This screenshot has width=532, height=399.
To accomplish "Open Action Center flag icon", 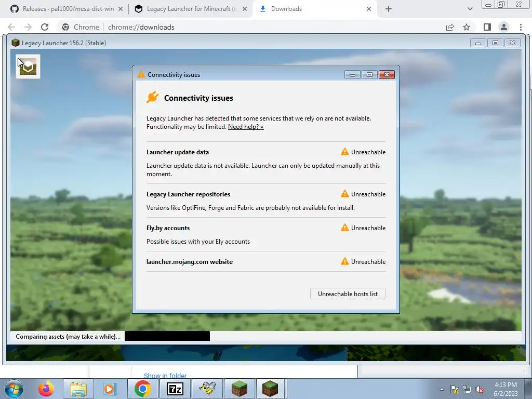I will click(454, 389).
